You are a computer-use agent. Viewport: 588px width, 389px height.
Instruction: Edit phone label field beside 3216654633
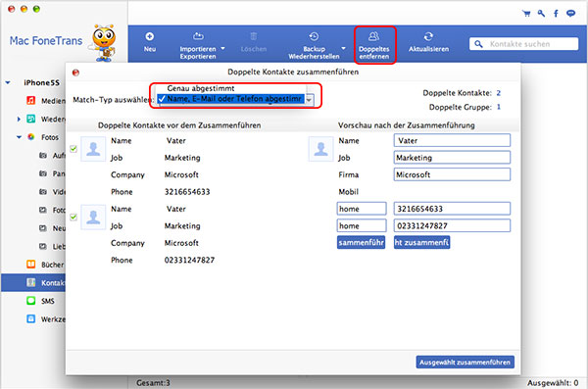(362, 209)
